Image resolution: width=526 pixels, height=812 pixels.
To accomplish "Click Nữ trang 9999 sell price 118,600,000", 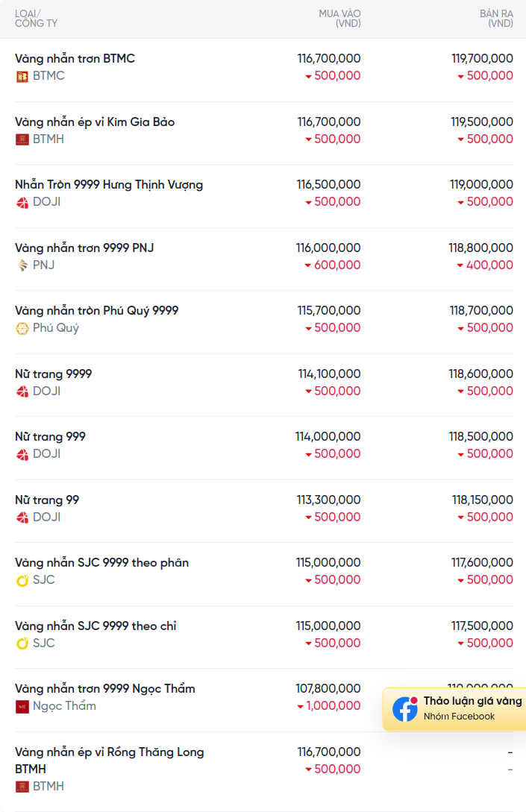I will pos(481,374).
